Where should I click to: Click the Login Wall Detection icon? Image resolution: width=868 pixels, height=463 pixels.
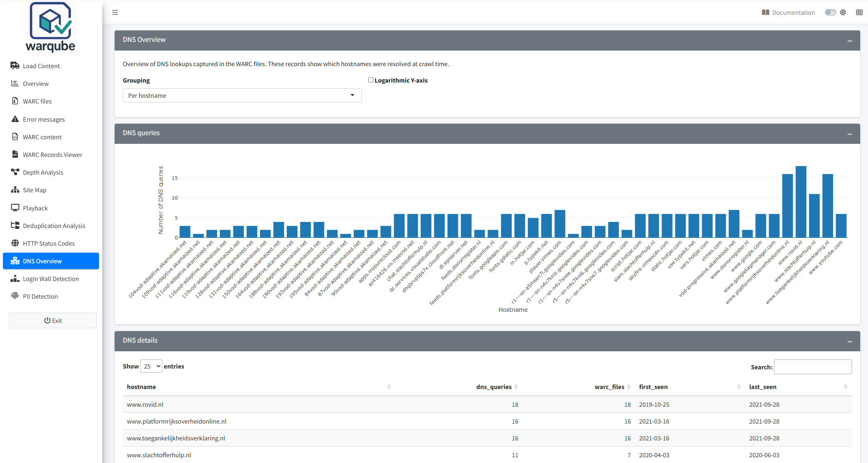point(15,279)
